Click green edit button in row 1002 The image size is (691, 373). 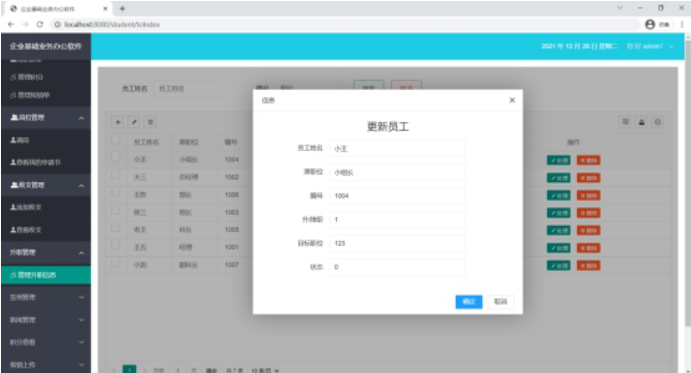point(558,178)
